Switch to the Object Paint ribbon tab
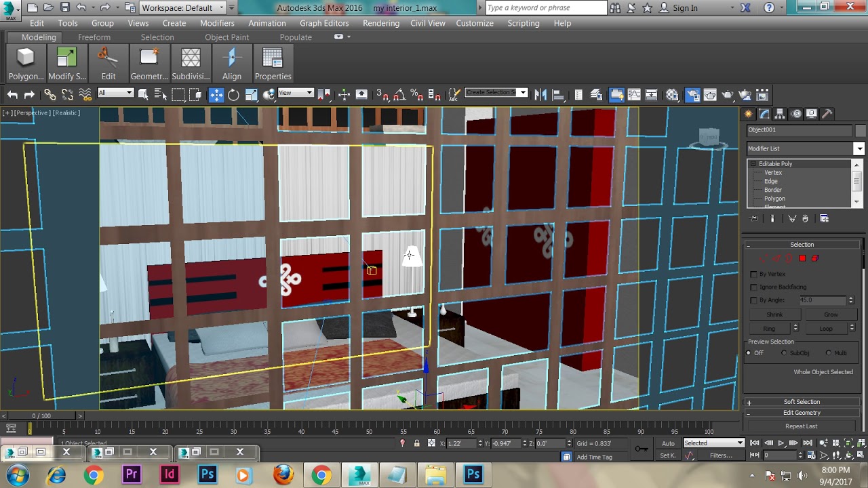The image size is (868, 488). coord(227,37)
